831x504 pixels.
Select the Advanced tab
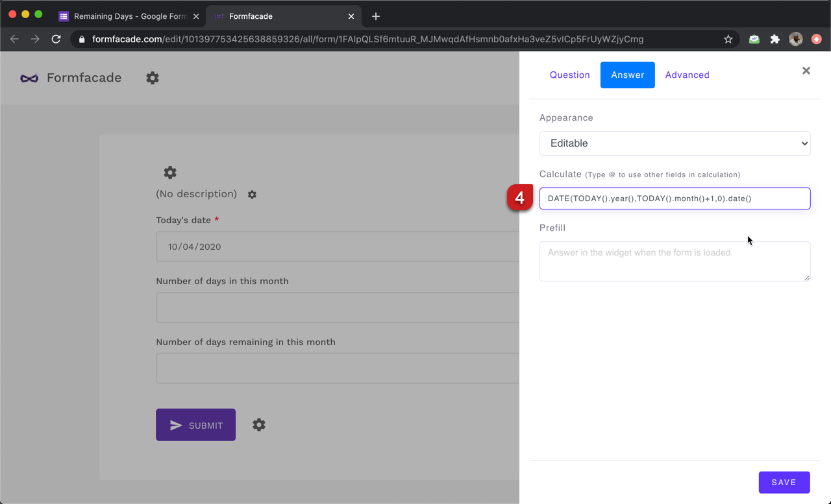(687, 75)
